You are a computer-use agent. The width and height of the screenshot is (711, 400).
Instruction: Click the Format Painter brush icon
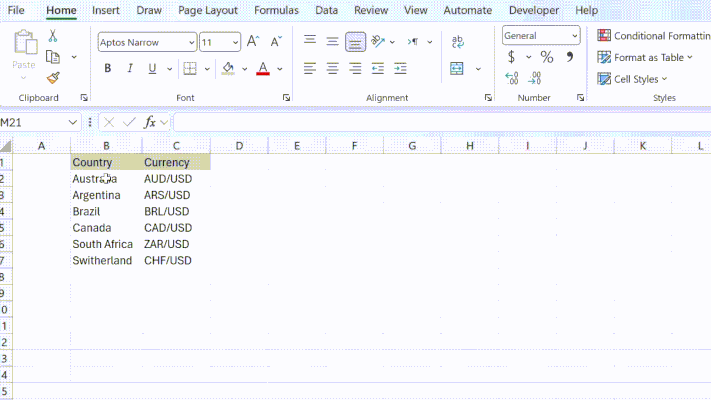(53, 78)
